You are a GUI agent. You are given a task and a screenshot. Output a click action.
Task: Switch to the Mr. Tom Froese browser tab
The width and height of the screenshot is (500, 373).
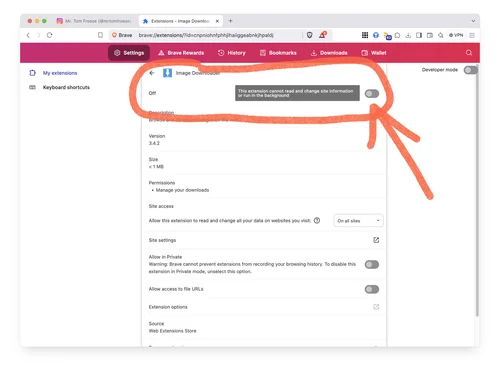[94, 21]
